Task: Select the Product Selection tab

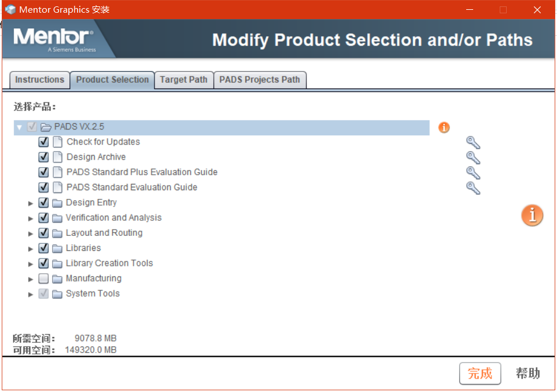Action: pos(112,80)
